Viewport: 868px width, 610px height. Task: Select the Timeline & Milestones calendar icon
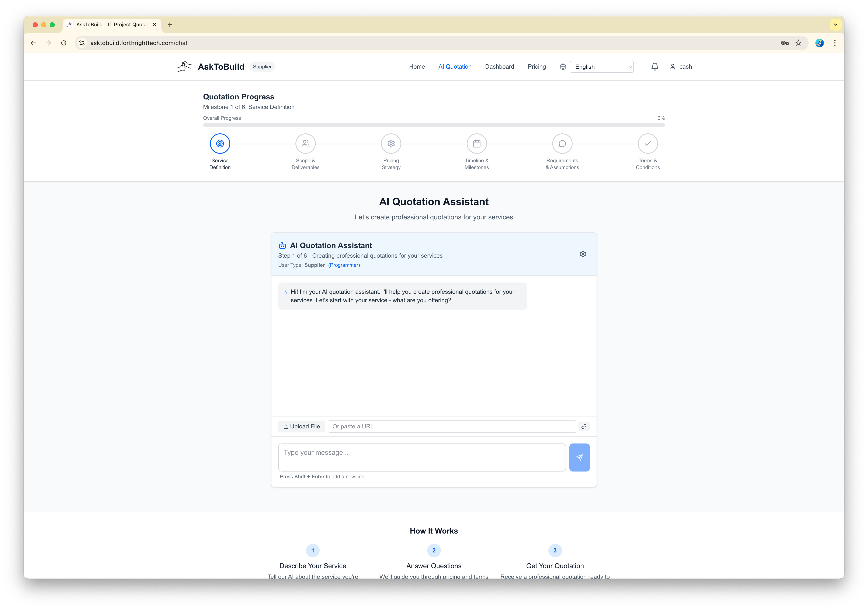click(477, 144)
